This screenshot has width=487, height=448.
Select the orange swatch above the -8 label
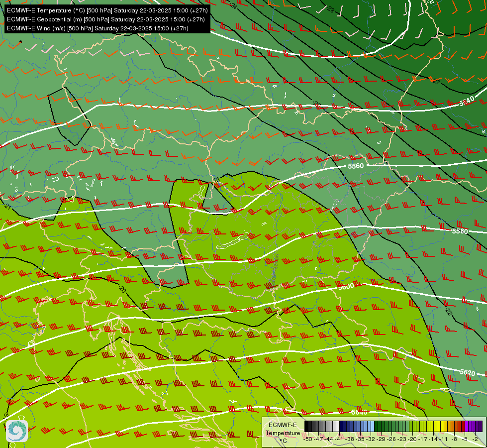453,426
